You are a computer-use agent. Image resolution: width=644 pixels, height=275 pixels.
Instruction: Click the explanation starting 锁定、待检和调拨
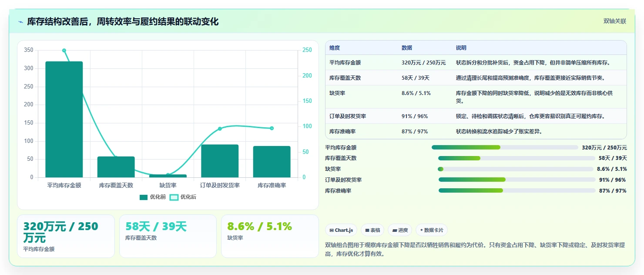point(530,116)
